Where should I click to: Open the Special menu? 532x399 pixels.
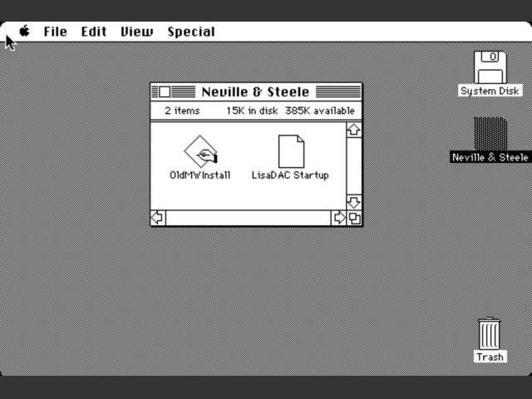tap(191, 32)
